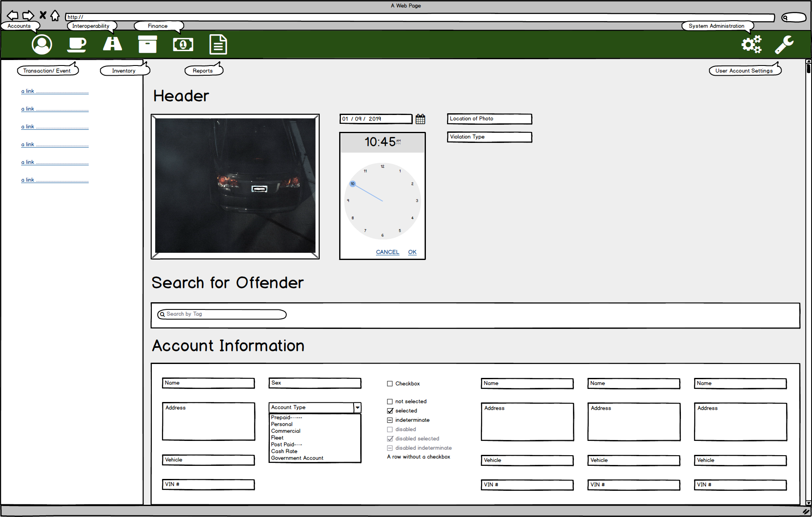Image resolution: width=812 pixels, height=517 pixels.
Task: Click the browser search magnifier box
Action: tap(794, 17)
